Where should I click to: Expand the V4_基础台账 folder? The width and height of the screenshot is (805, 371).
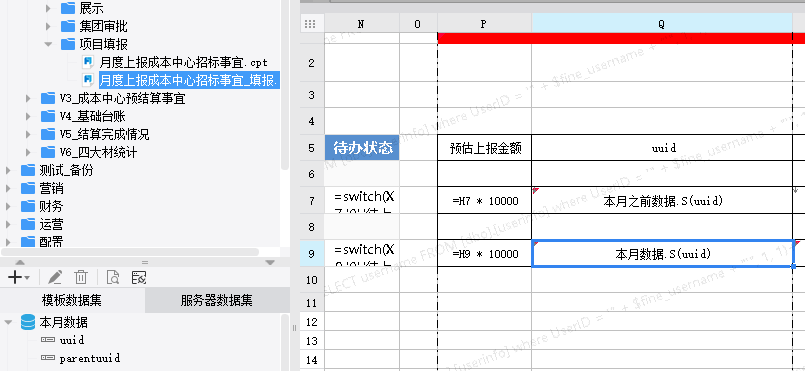28,116
